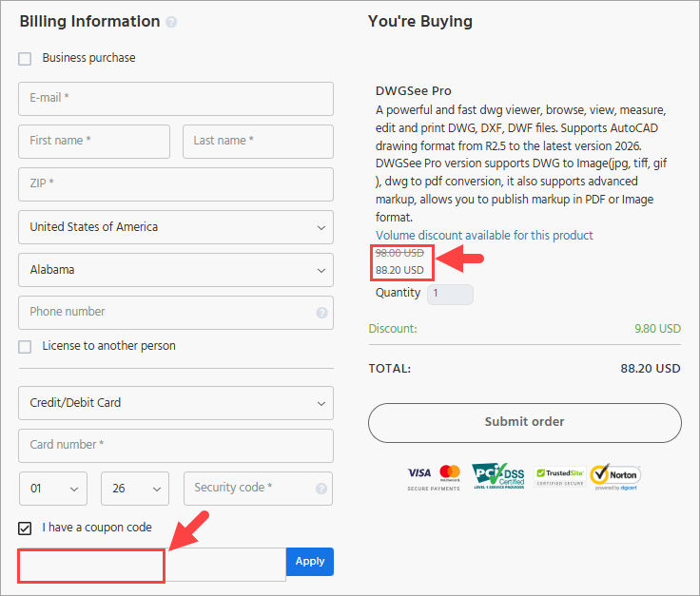
Task: Focus the First name field
Action: 94,142
